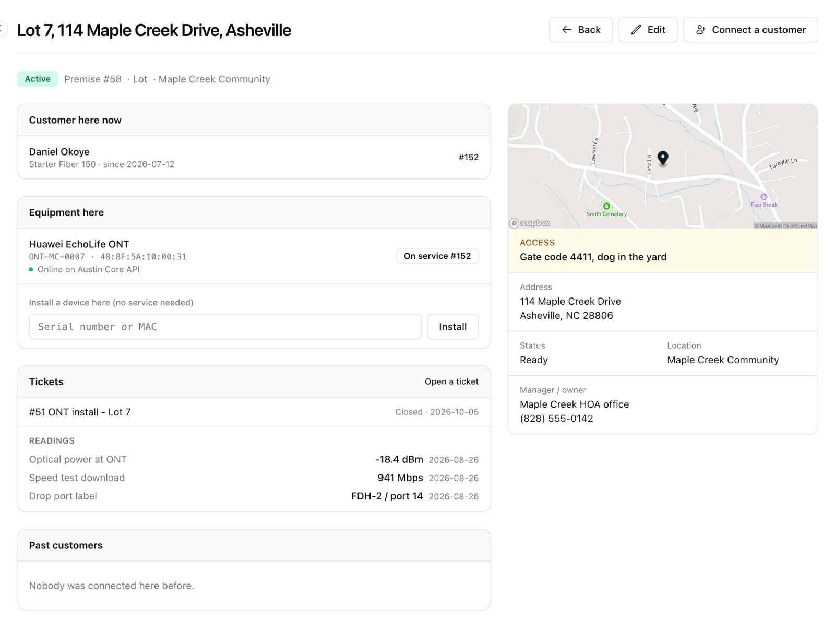The height and width of the screenshot is (644, 835).
Task: Click Asheville, NC 28806 line
Action: click(x=566, y=315)
